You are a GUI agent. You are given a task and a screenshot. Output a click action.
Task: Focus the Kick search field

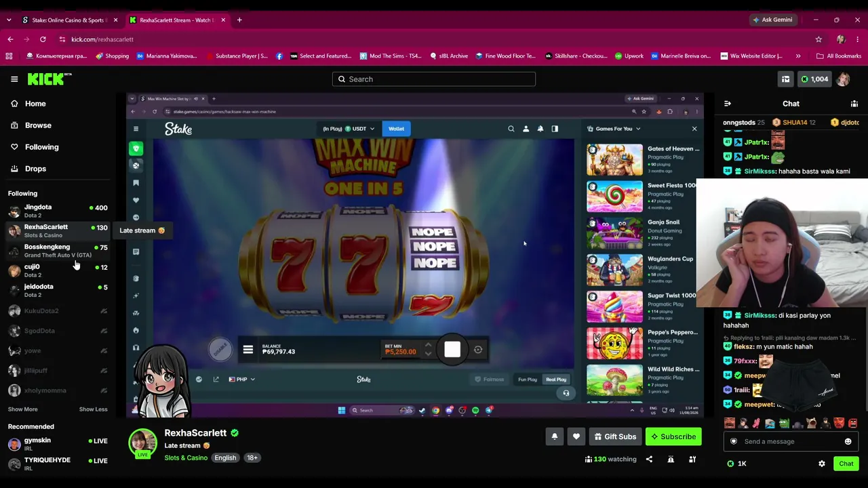point(434,79)
